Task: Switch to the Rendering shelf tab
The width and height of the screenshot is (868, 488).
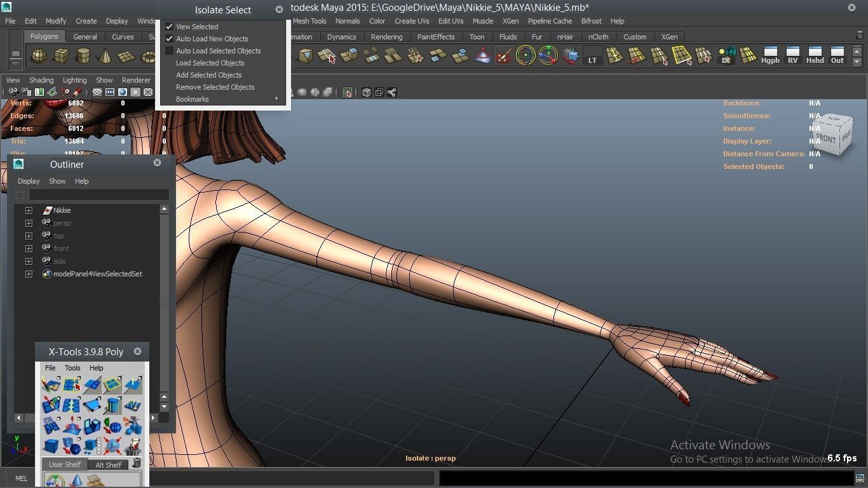Action: coord(386,37)
